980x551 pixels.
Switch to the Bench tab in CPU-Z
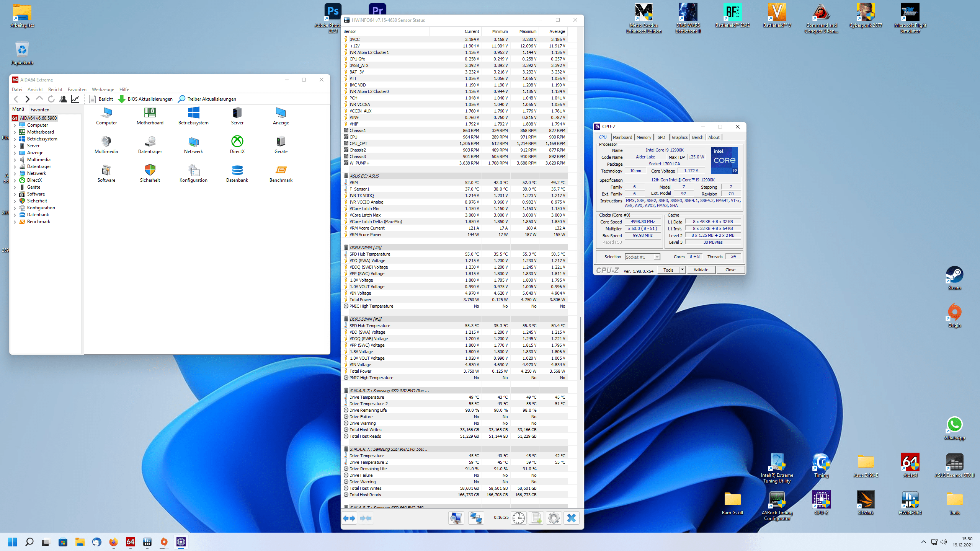click(697, 137)
